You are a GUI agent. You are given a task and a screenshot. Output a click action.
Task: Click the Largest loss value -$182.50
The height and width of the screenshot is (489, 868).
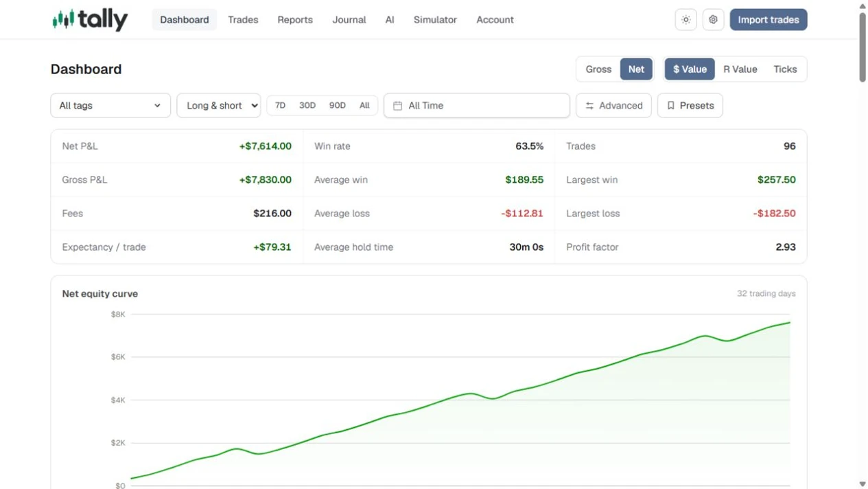pyautogui.click(x=775, y=214)
